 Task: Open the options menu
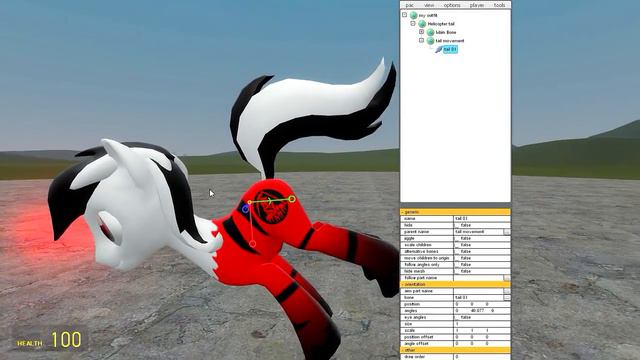(452, 5)
